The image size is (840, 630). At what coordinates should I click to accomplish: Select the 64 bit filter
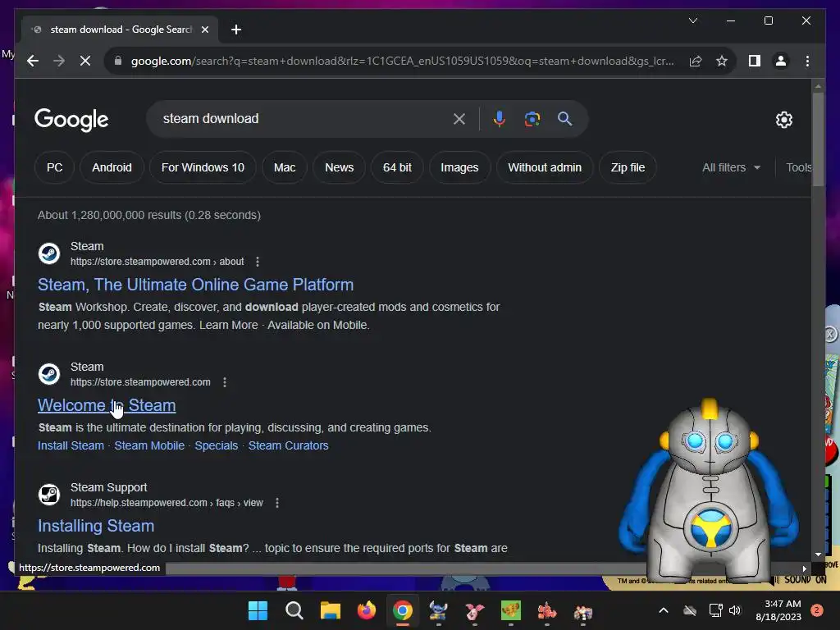click(397, 167)
